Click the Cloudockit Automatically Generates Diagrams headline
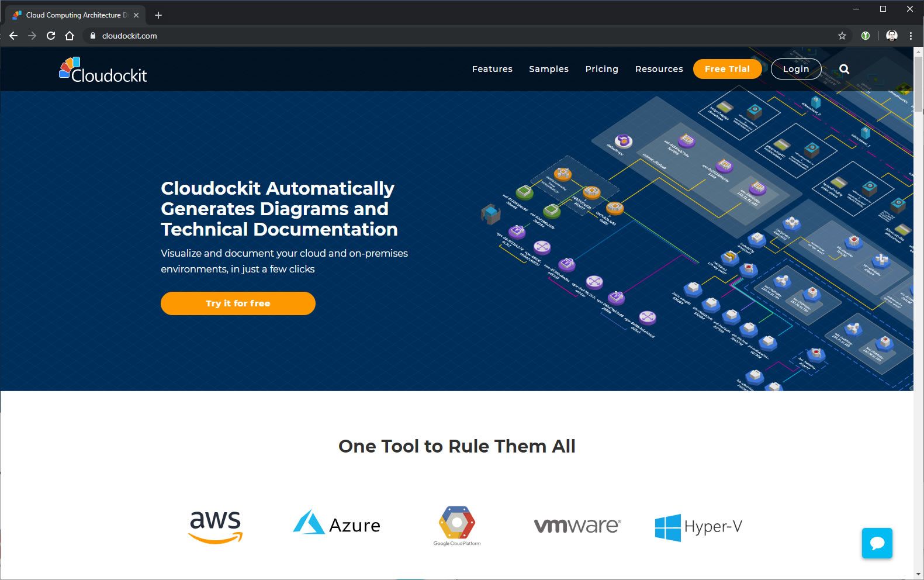Image resolution: width=924 pixels, height=580 pixels. click(x=279, y=209)
